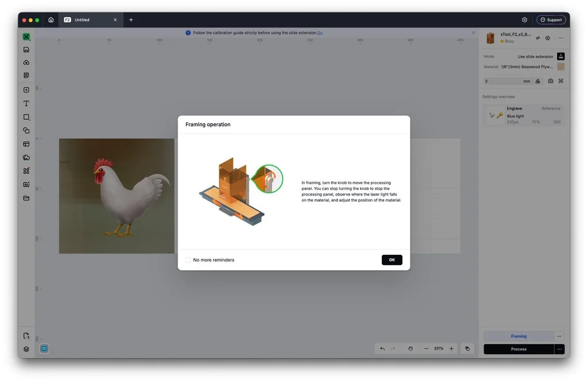This screenshot has height=382, width=588.
Task: Check the No more reminders checkbox
Action: (x=188, y=260)
